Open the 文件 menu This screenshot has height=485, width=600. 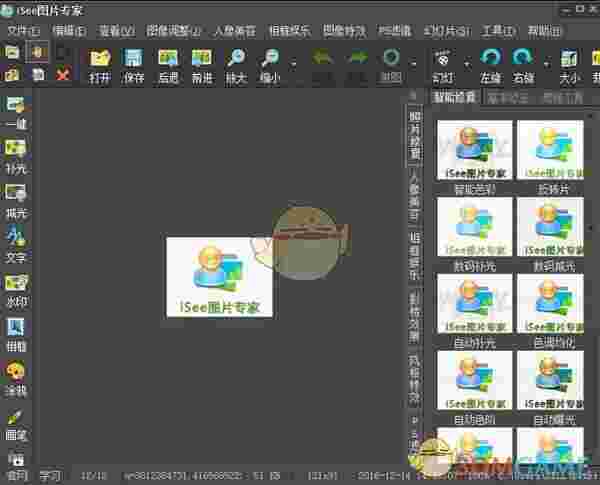tap(24, 31)
